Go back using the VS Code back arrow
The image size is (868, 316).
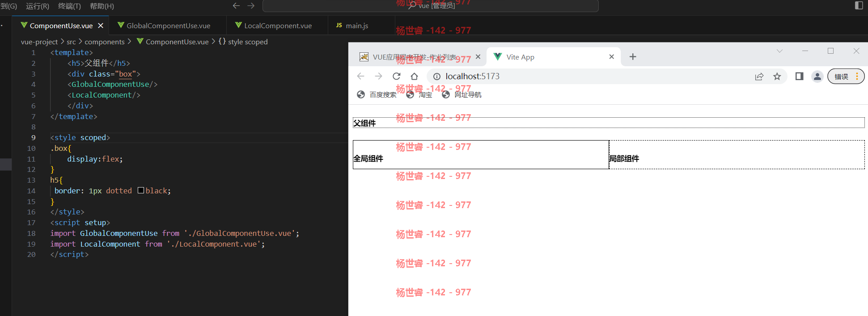[236, 6]
